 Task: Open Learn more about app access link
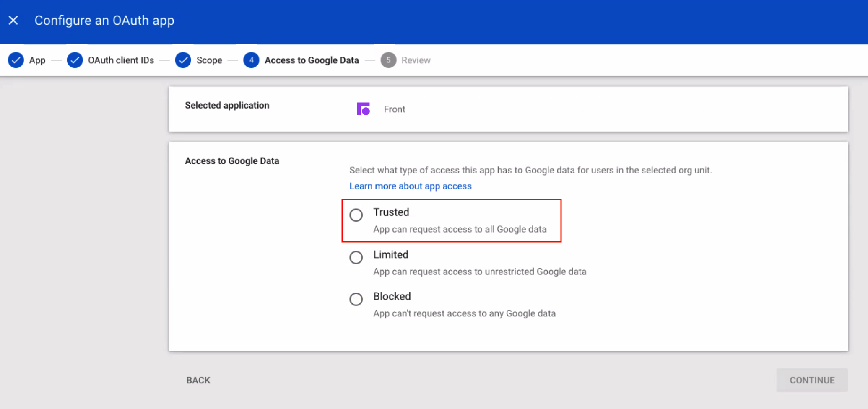(411, 186)
